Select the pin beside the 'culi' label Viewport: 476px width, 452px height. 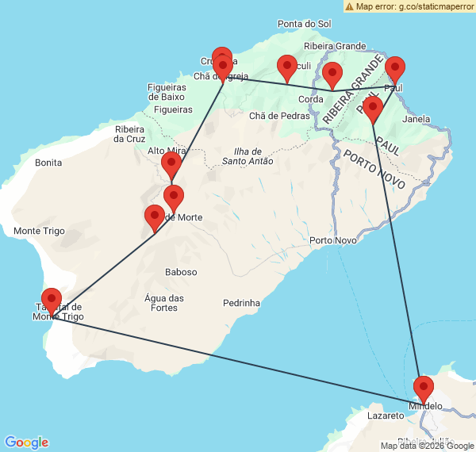(286, 68)
